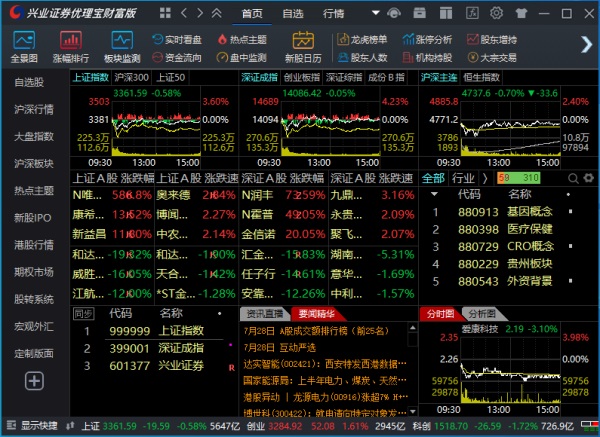Click the add panel plus icon in sidebar
The width and height of the screenshot is (600, 437).
point(34,380)
